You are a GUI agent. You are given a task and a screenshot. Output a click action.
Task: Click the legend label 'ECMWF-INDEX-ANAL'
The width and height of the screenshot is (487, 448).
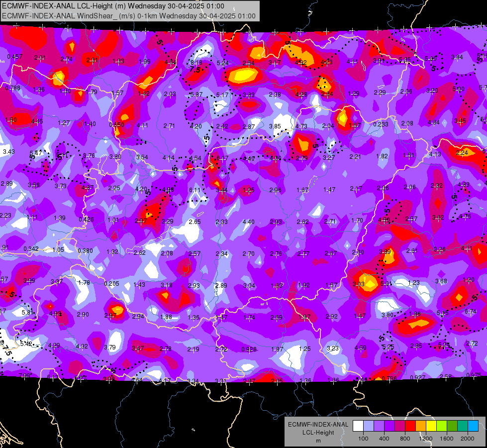[318, 425]
